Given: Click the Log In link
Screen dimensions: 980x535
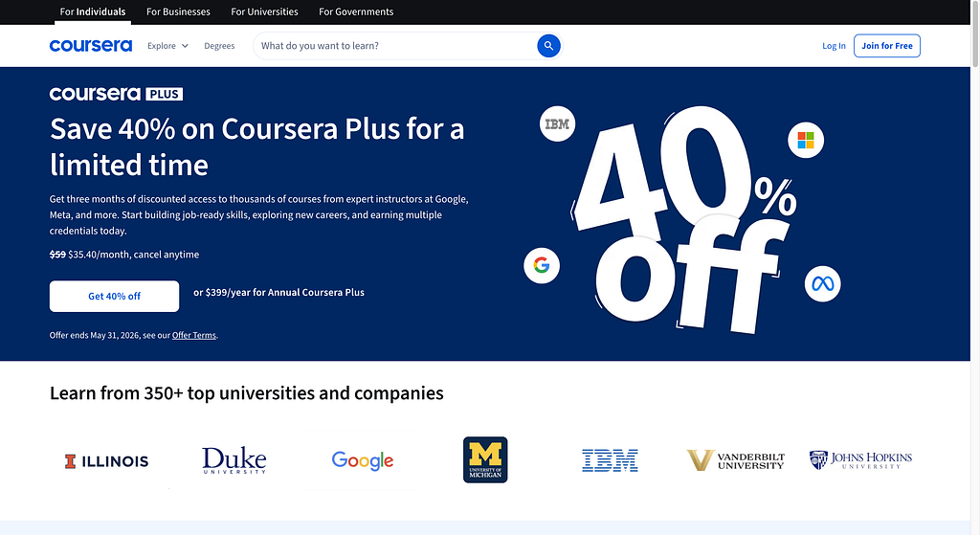Looking at the screenshot, I should 834,46.
